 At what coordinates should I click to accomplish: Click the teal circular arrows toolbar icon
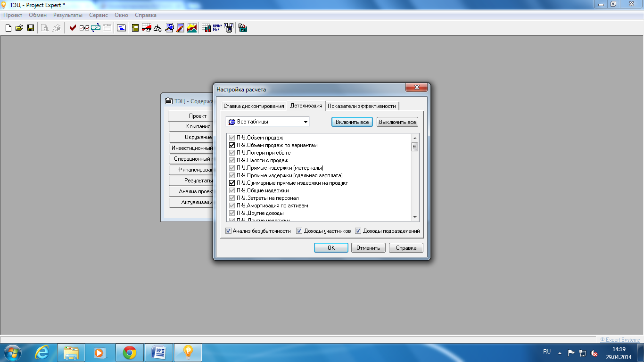(96, 28)
